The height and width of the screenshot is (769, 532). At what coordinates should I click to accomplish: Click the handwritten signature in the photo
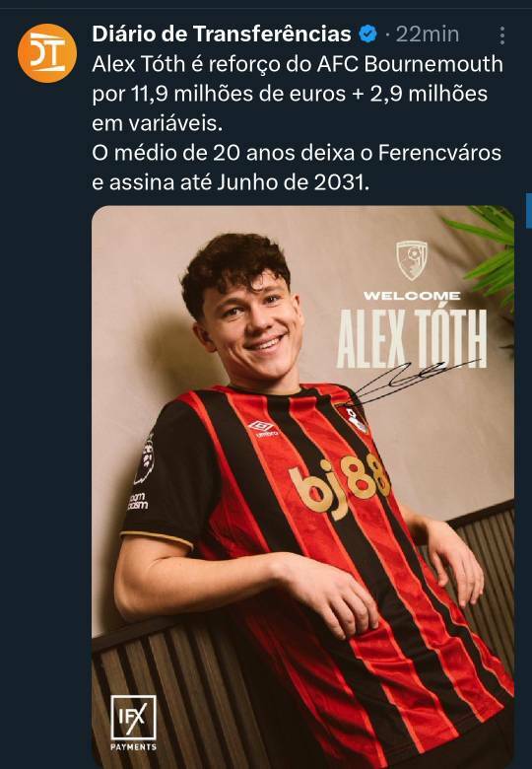[417, 383]
